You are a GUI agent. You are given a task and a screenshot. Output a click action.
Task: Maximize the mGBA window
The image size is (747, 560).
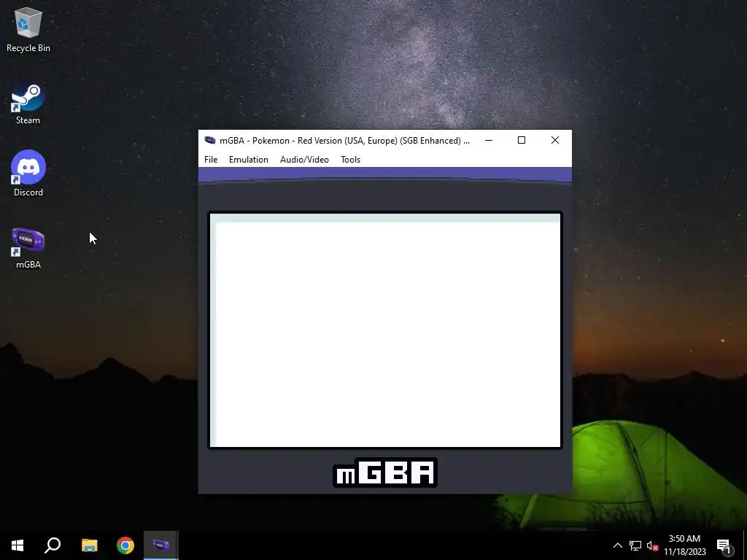[522, 140]
